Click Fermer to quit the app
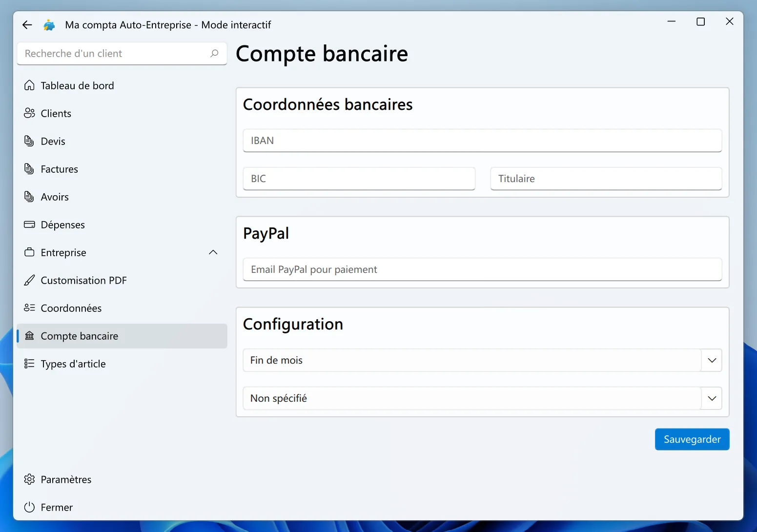This screenshot has height=532, width=757. (56, 507)
